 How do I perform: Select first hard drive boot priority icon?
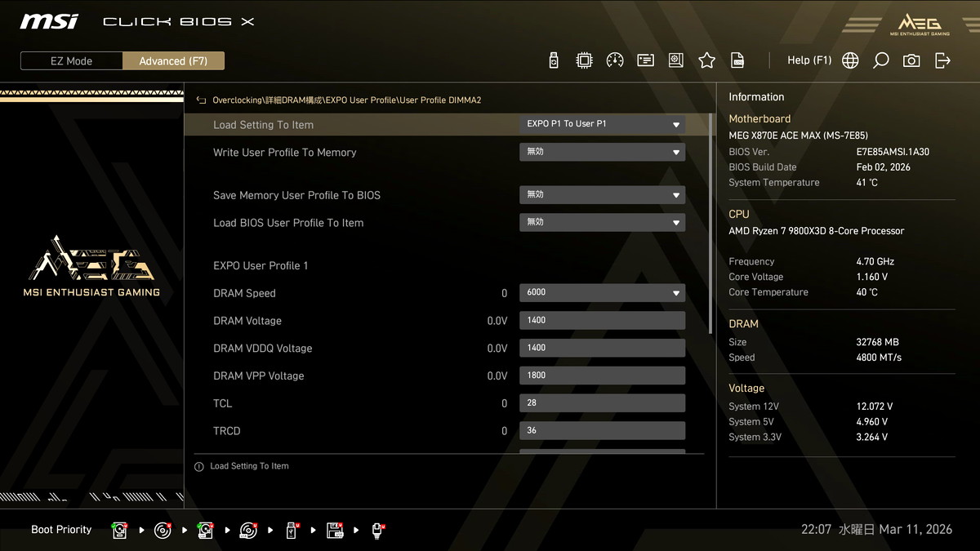120,531
